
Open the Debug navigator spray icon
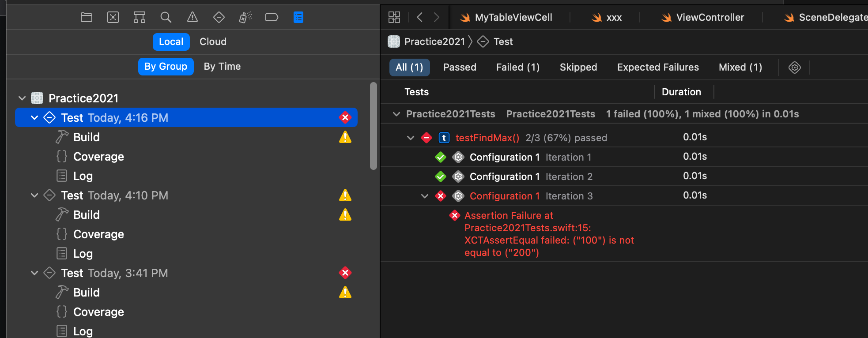(245, 18)
